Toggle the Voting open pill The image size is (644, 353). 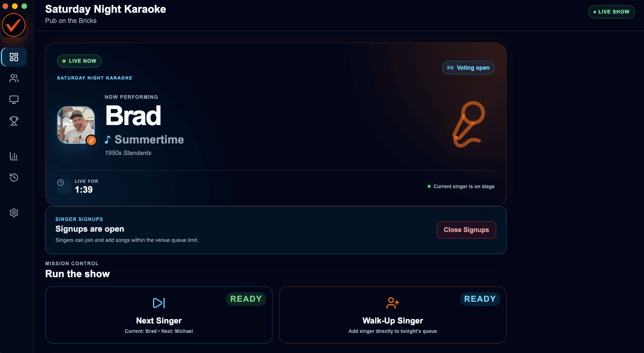[468, 68]
